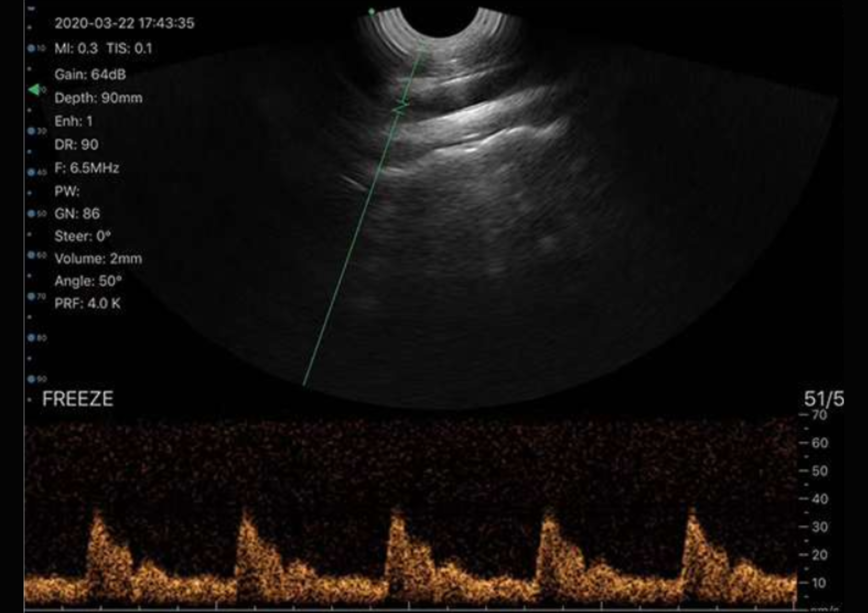Click the 50 mm depth scale dot
The height and width of the screenshot is (613, 868).
pos(31,213)
